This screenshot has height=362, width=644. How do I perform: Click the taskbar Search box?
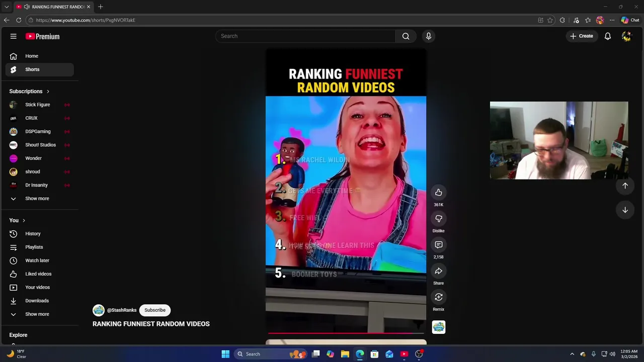pyautogui.click(x=272, y=354)
